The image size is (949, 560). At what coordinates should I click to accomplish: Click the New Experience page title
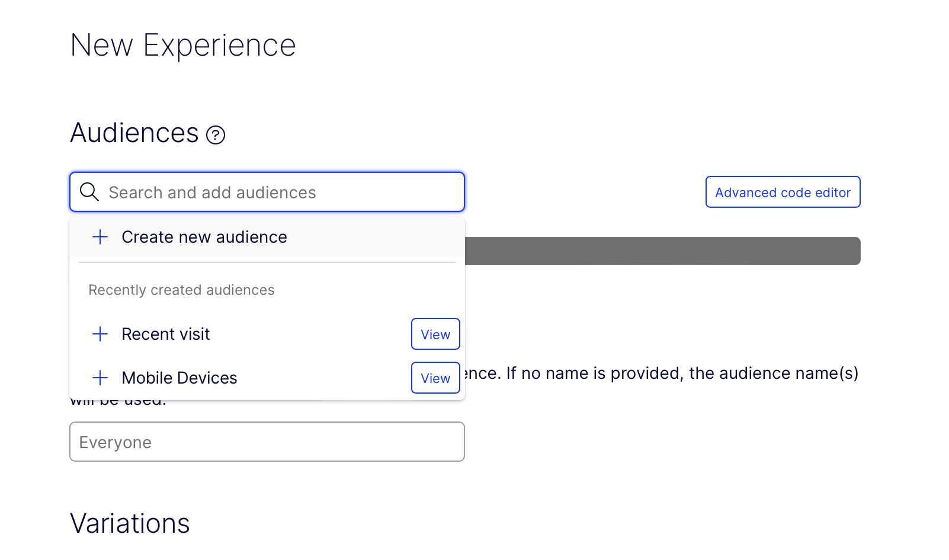tap(183, 44)
